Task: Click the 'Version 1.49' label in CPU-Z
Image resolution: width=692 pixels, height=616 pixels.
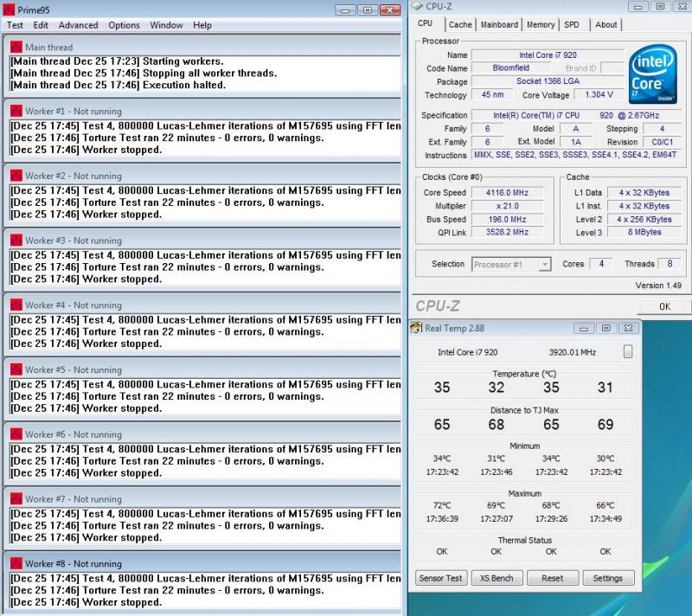Action: (x=658, y=285)
